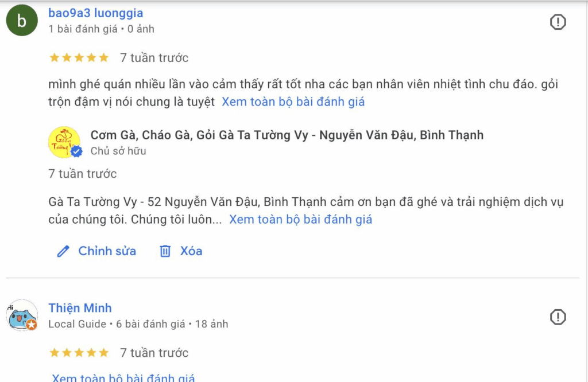The height and width of the screenshot is (382, 588).
Task: Open Thiện Minh's profile name link
Action: tap(80, 308)
